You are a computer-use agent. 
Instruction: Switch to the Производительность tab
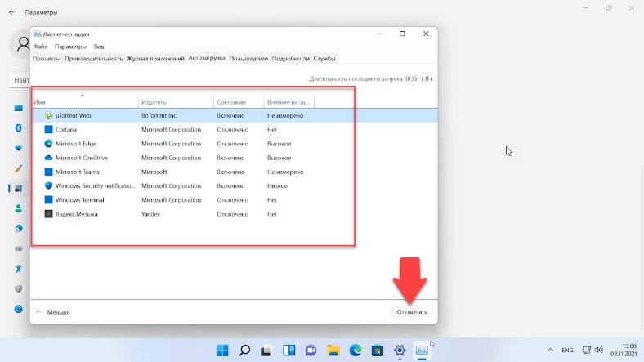94,59
